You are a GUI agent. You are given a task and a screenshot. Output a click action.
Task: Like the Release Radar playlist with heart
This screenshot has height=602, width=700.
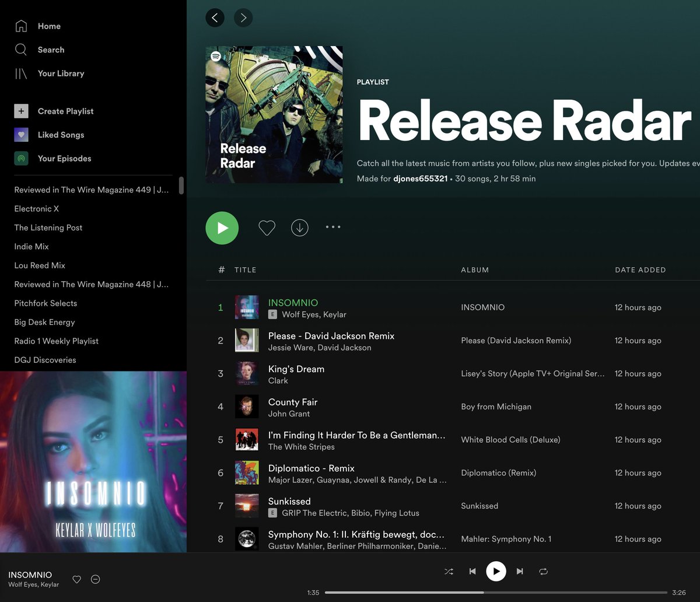point(267,228)
